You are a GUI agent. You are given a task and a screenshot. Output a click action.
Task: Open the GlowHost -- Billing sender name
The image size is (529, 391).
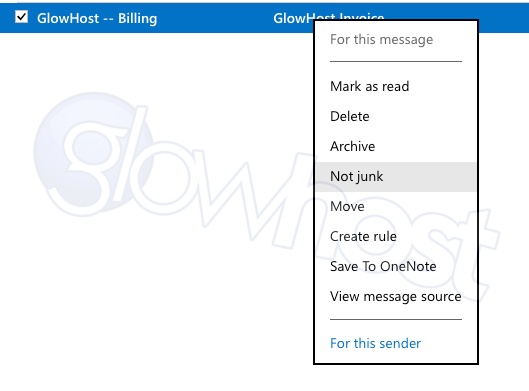[97, 18]
